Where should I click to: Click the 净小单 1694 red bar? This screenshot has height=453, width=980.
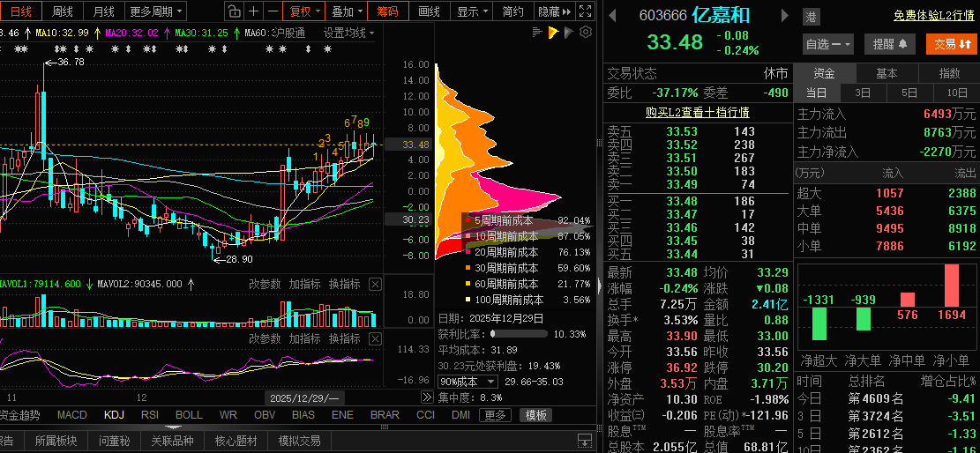point(952,286)
